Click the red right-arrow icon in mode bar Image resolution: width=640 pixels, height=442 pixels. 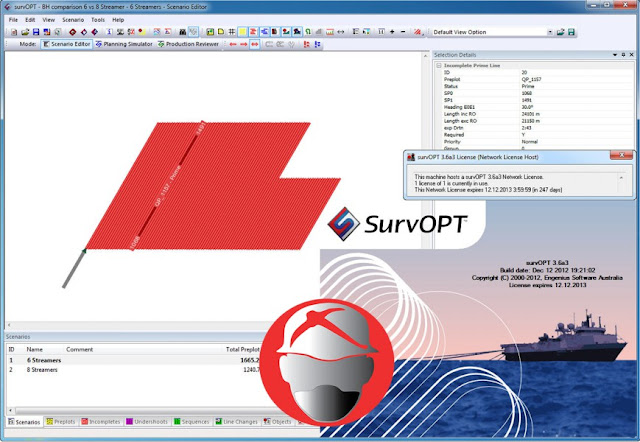(x=244, y=44)
